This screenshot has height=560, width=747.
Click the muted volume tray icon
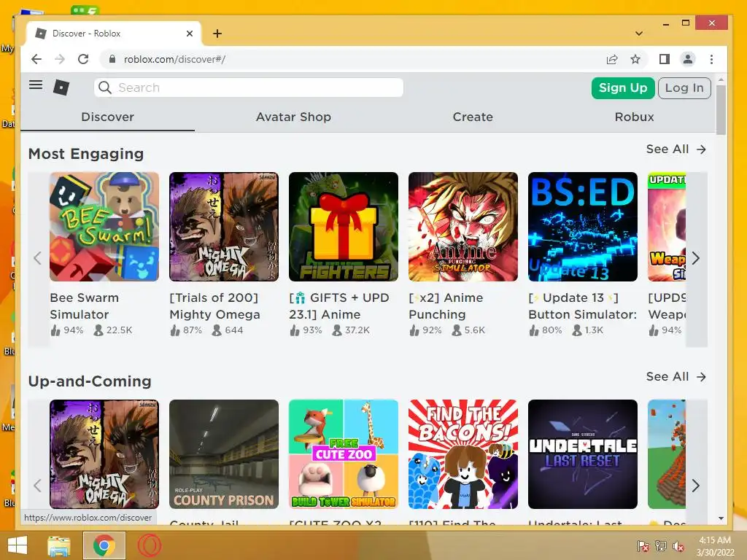coord(678,546)
